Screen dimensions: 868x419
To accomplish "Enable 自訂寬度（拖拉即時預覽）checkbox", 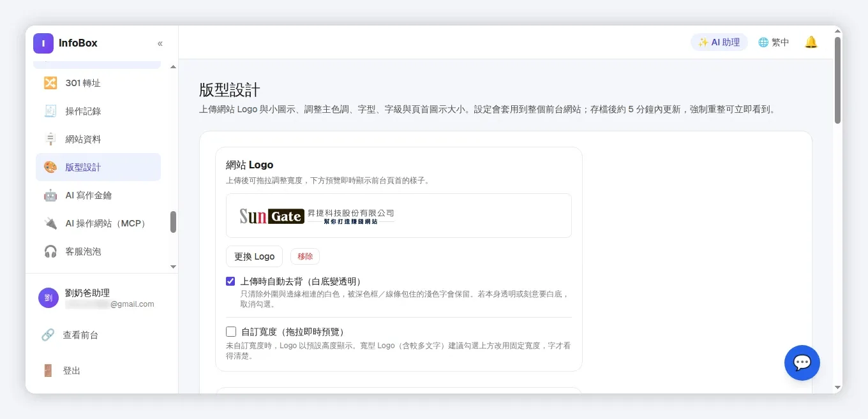I will 230,332.
